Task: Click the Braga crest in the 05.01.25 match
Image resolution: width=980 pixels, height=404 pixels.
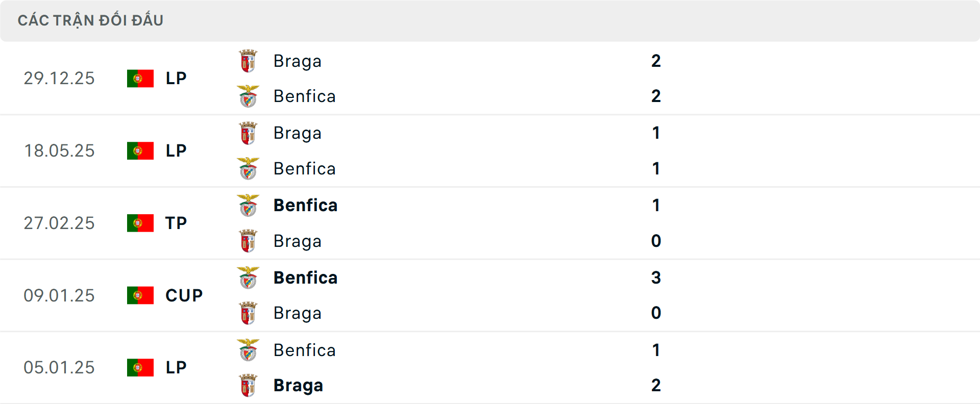Action: pyautogui.click(x=249, y=385)
